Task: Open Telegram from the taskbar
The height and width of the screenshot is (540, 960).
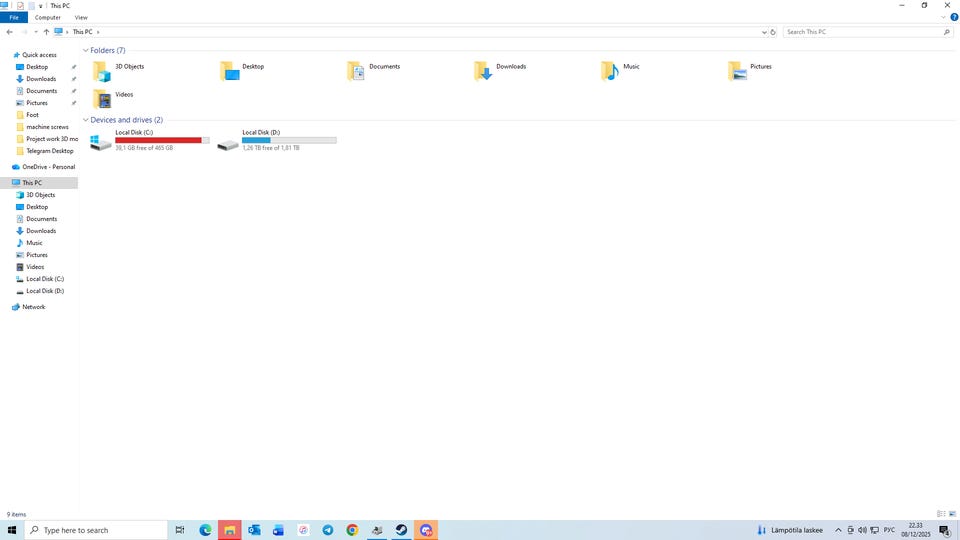Action: click(328, 530)
